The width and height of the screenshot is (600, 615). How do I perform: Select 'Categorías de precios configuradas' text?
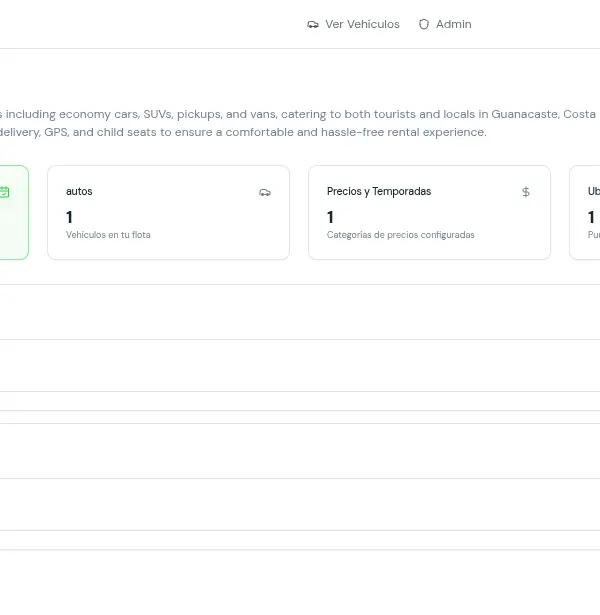pos(400,235)
